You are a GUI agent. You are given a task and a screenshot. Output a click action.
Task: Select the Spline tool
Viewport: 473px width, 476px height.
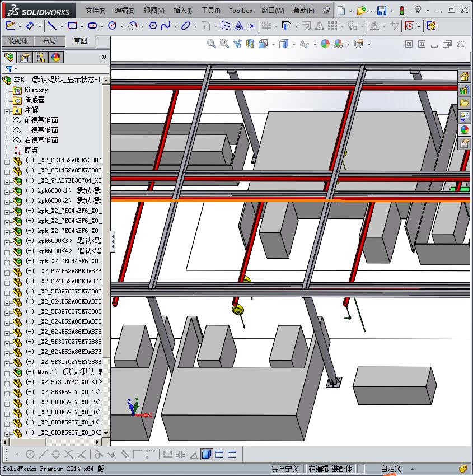pyautogui.click(x=166, y=26)
